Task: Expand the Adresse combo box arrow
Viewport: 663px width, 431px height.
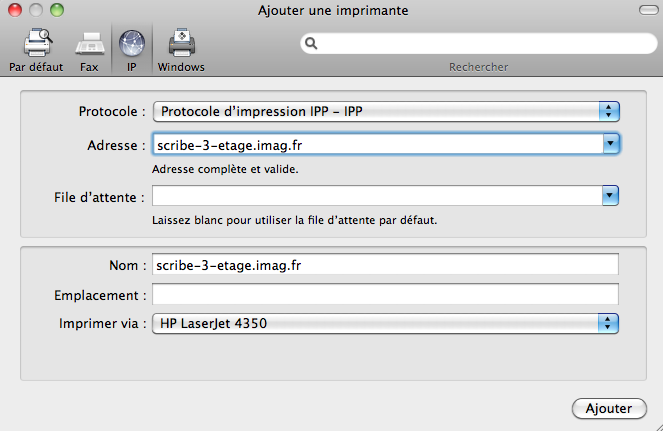Action: [611, 144]
